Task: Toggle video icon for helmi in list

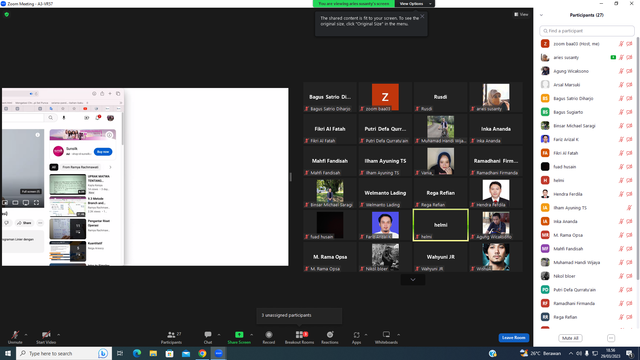Action: (x=629, y=180)
